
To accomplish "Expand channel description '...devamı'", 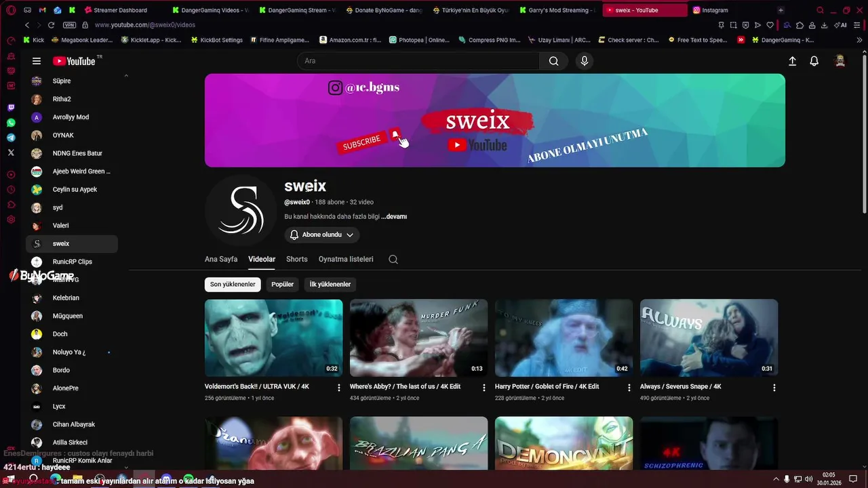I will pos(394,217).
